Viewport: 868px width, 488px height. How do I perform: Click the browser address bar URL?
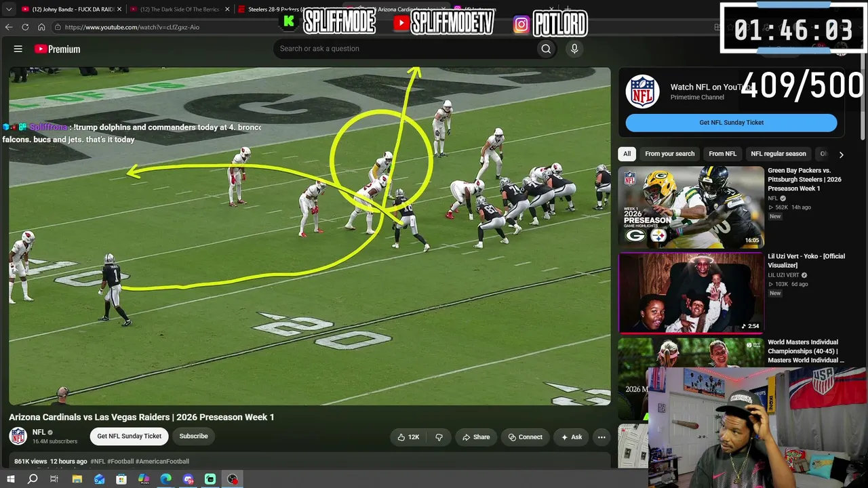[x=132, y=27]
